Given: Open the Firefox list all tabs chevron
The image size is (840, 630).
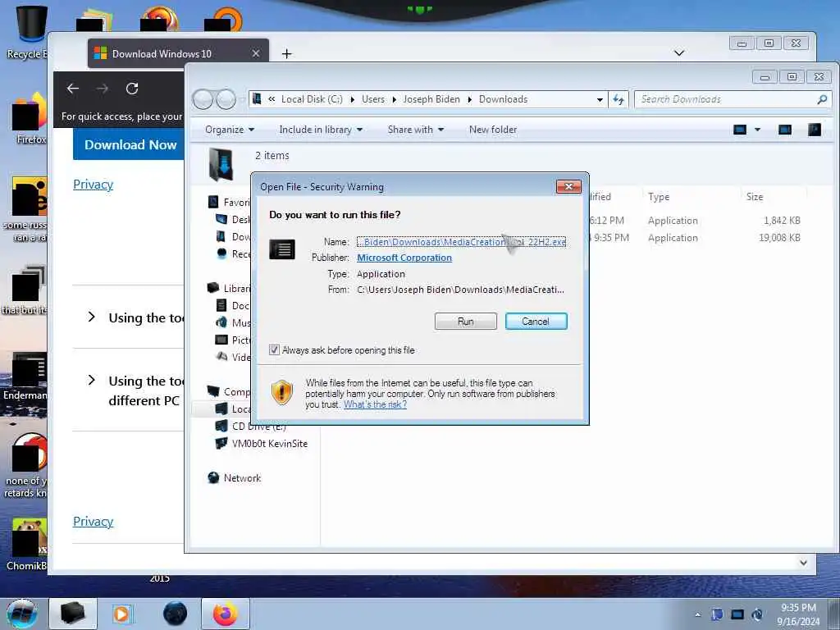Looking at the screenshot, I should tap(678, 53).
